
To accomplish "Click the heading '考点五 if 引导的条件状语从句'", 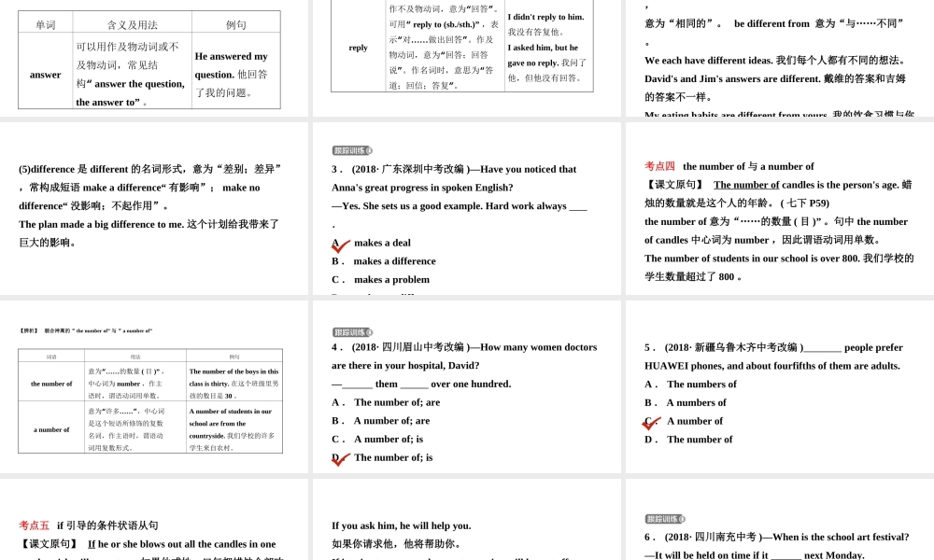I will [89, 525].
